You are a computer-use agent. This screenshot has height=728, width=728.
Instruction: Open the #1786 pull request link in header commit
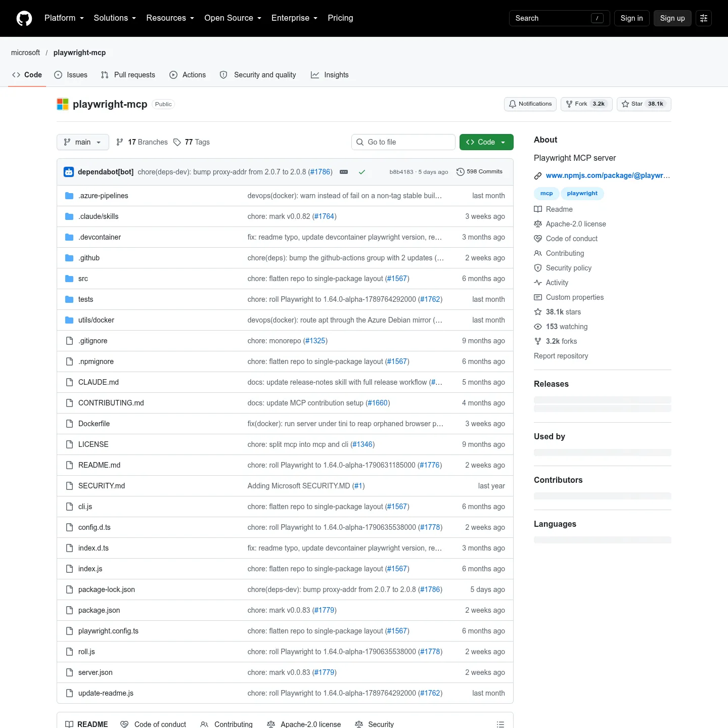tap(321, 172)
